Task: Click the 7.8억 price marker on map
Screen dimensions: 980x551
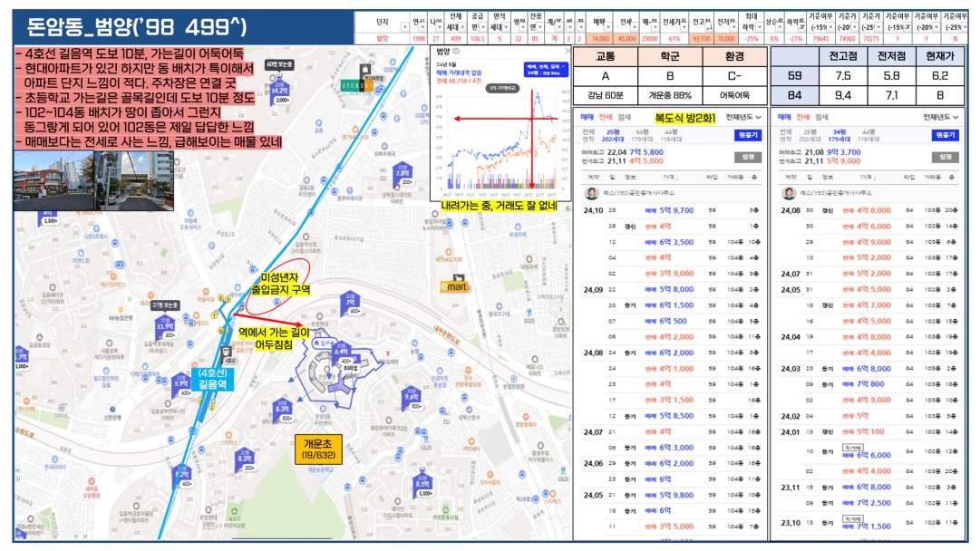Action: (x=403, y=175)
